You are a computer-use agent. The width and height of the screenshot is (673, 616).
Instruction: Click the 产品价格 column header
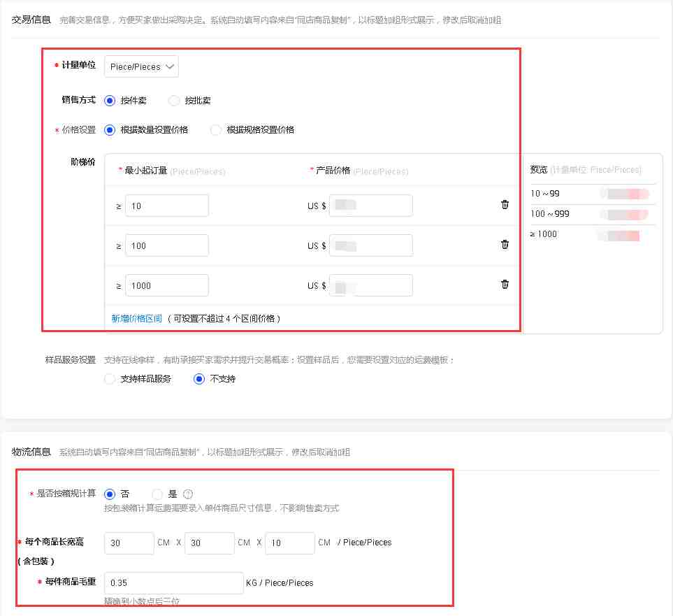tap(333, 171)
